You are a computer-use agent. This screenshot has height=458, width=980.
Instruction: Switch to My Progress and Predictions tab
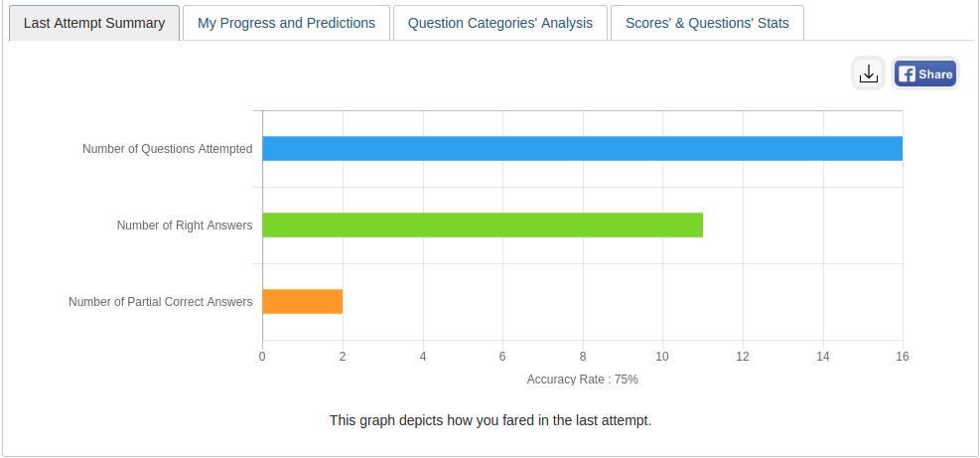(x=286, y=23)
